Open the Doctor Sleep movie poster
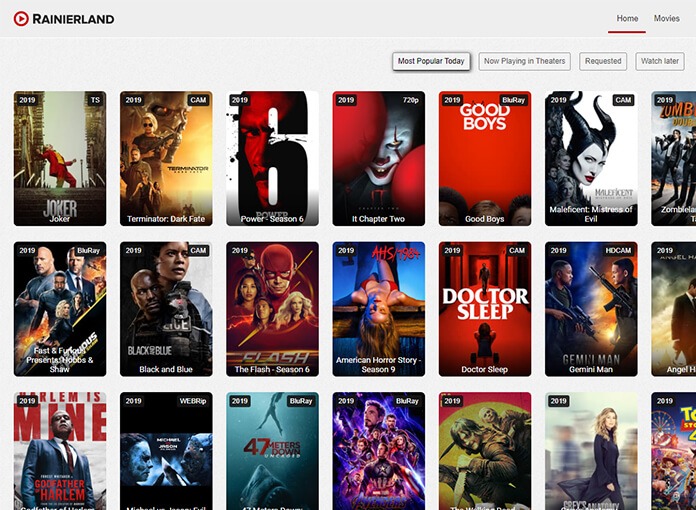The height and width of the screenshot is (510, 696). click(485, 308)
